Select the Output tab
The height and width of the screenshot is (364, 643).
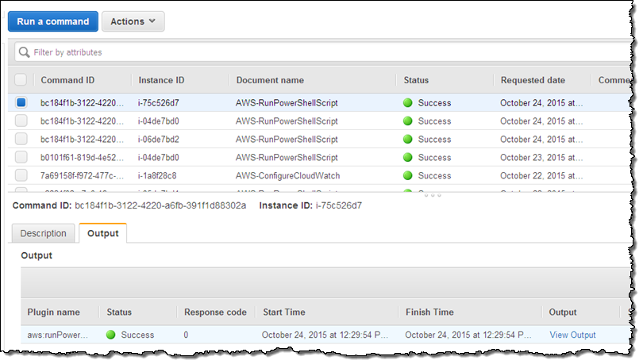[x=102, y=234]
